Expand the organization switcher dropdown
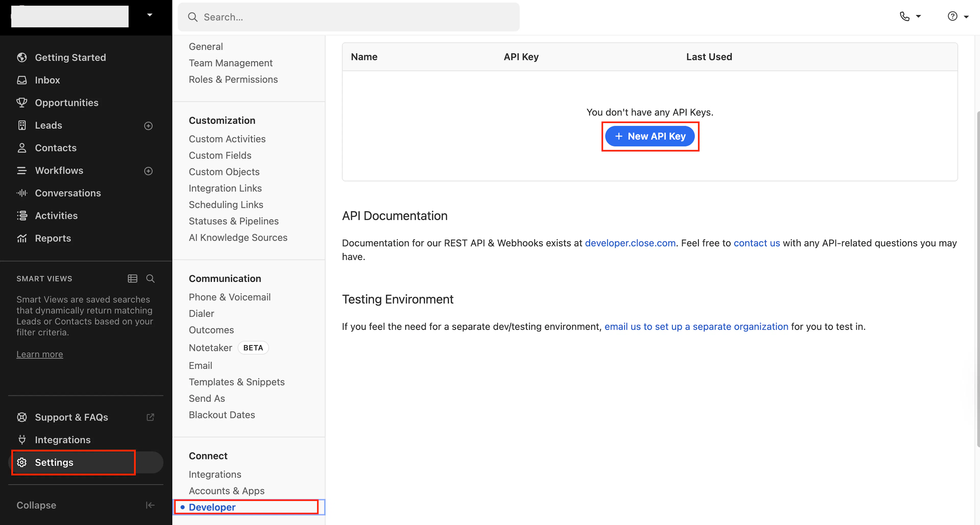This screenshot has width=980, height=525. pos(150,15)
